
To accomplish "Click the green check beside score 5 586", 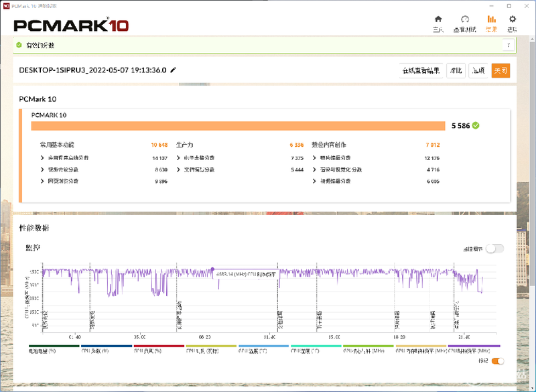I will pyautogui.click(x=476, y=126).
